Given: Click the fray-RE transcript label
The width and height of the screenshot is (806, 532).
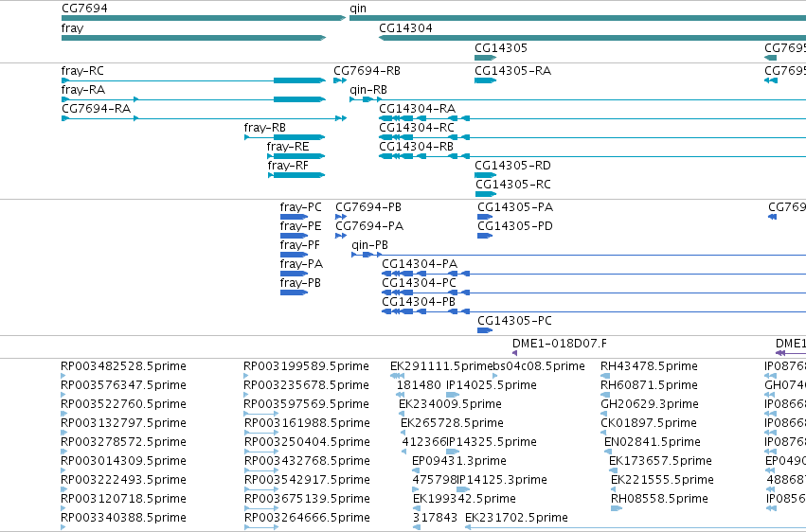Looking at the screenshot, I should pos(288,147).
